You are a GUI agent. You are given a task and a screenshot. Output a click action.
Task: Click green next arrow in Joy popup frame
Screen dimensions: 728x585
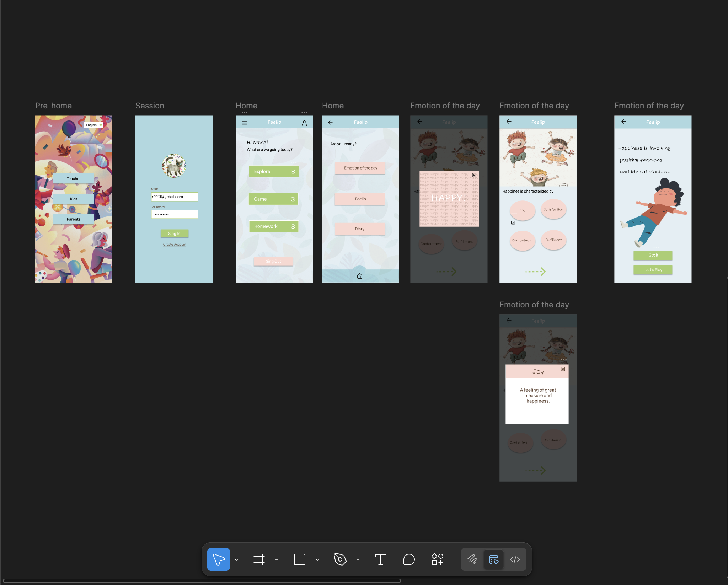point(536,471)
